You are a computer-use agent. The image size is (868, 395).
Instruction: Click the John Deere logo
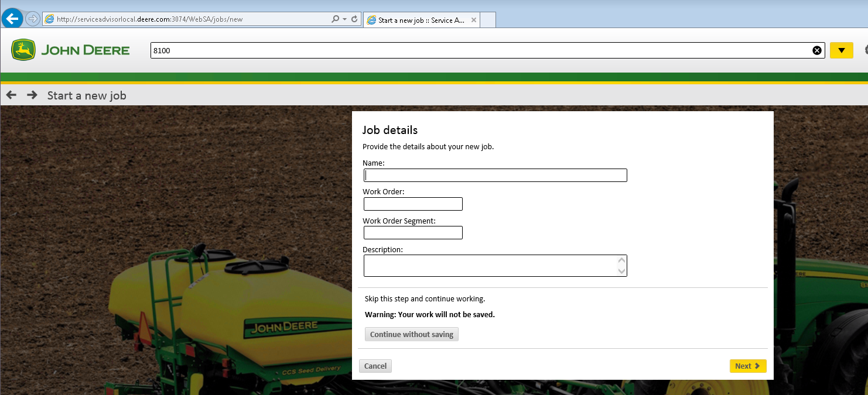tap(70, 50)
